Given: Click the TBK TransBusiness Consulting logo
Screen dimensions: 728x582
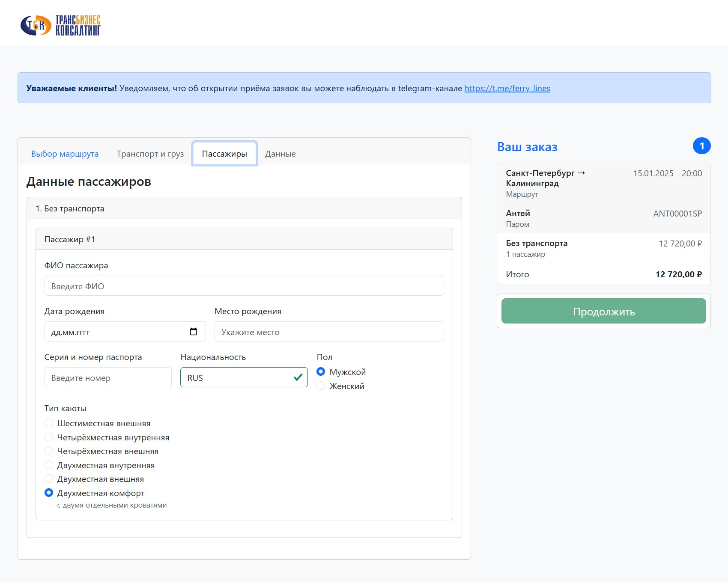Looking at the screenshot, I should (x=60, y=25).
